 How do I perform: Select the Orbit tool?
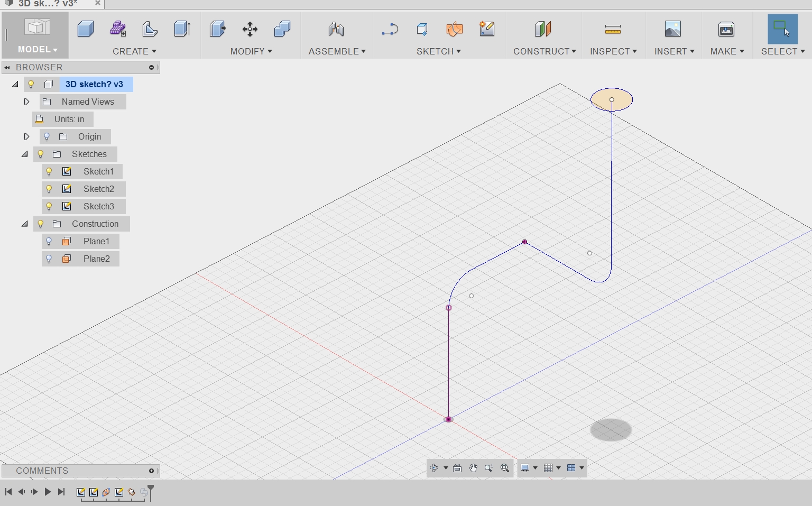click(433, 468)
